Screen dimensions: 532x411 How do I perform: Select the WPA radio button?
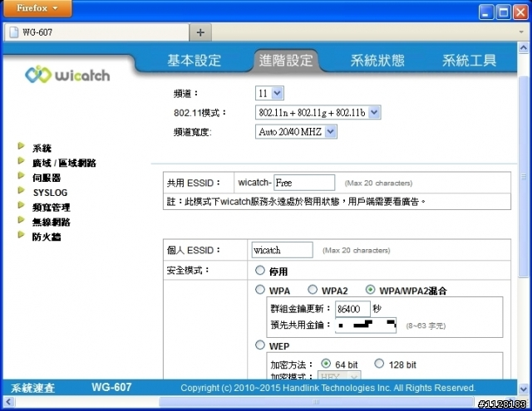coord(260,290)
